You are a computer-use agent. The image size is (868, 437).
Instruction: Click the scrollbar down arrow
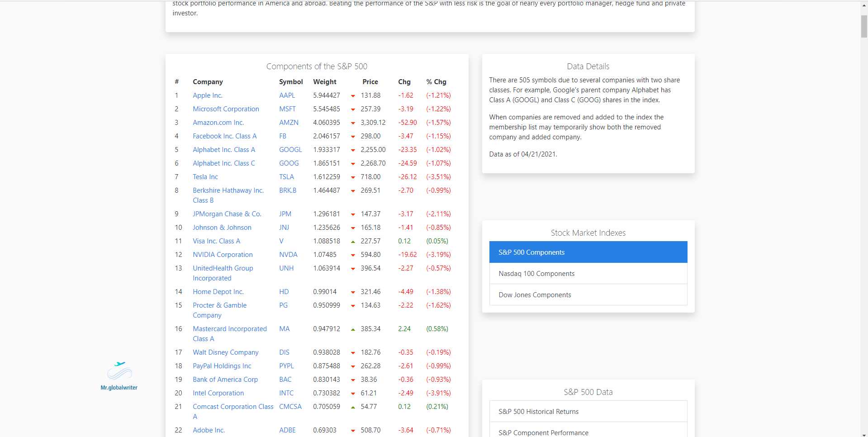click(x=864, y=433)
